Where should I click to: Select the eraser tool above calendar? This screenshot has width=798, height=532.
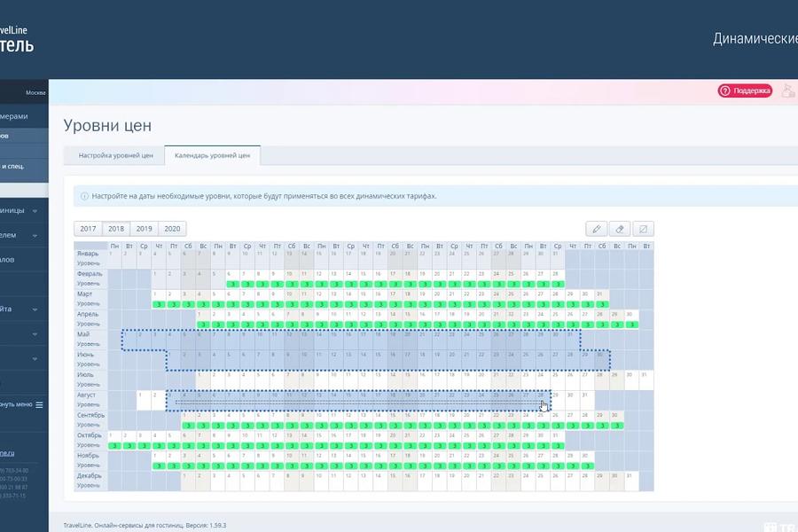620,228
